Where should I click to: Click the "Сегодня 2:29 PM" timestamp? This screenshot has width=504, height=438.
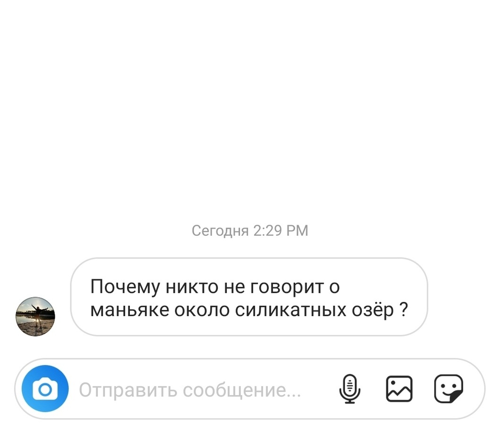pyautogui.click(x=250, y=231)
